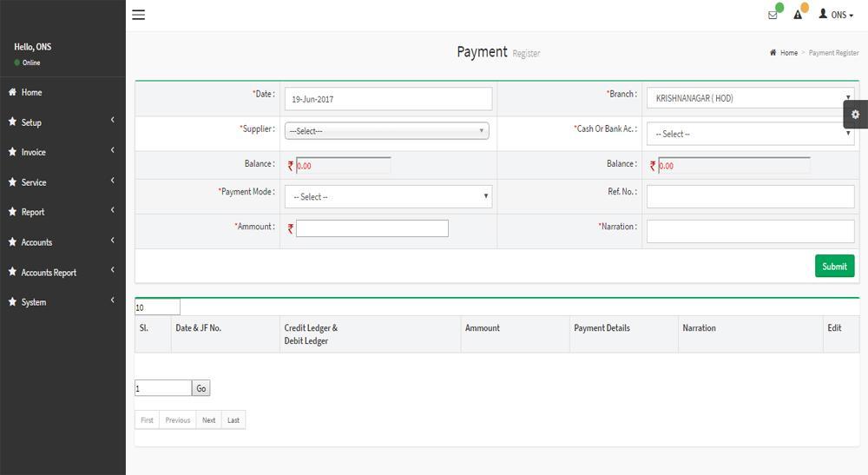
Task: Expand the Invoice sidebar menu
Action: pyautogui.click(x=33, y=152)
